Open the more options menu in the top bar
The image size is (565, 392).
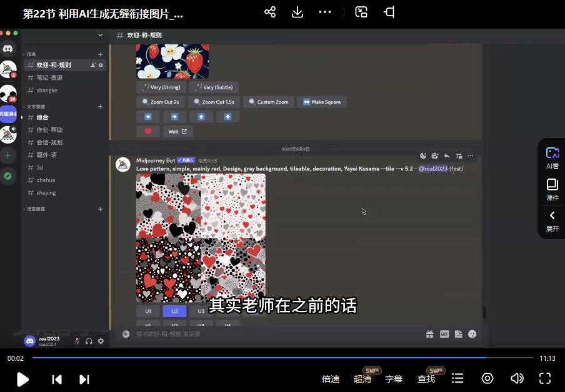click(324, 12)
